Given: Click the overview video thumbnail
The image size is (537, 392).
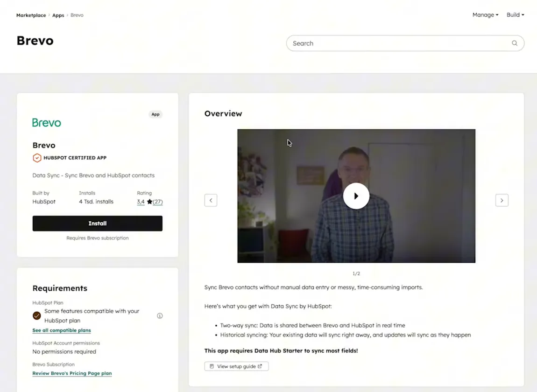Looking at the screenshot, I should (356, 196).
